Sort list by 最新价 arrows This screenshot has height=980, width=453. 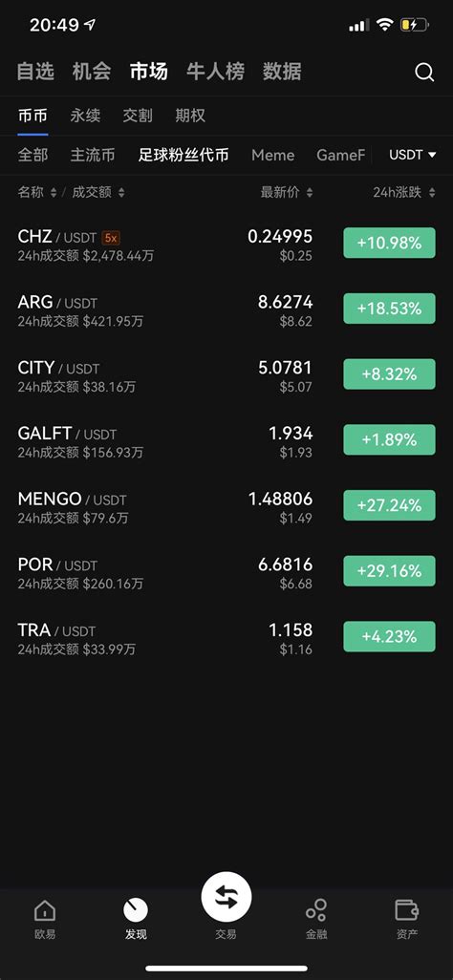point(309,193)
